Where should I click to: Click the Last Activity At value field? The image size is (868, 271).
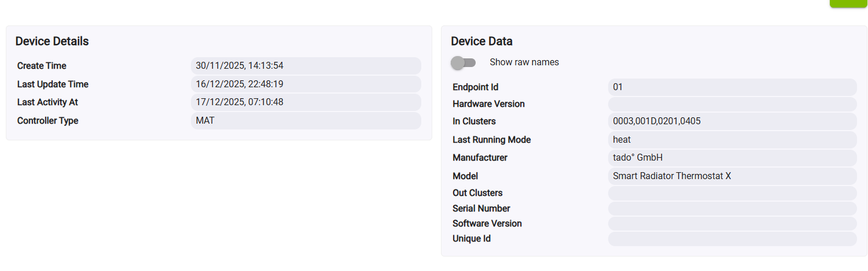[x=306, y=102]
